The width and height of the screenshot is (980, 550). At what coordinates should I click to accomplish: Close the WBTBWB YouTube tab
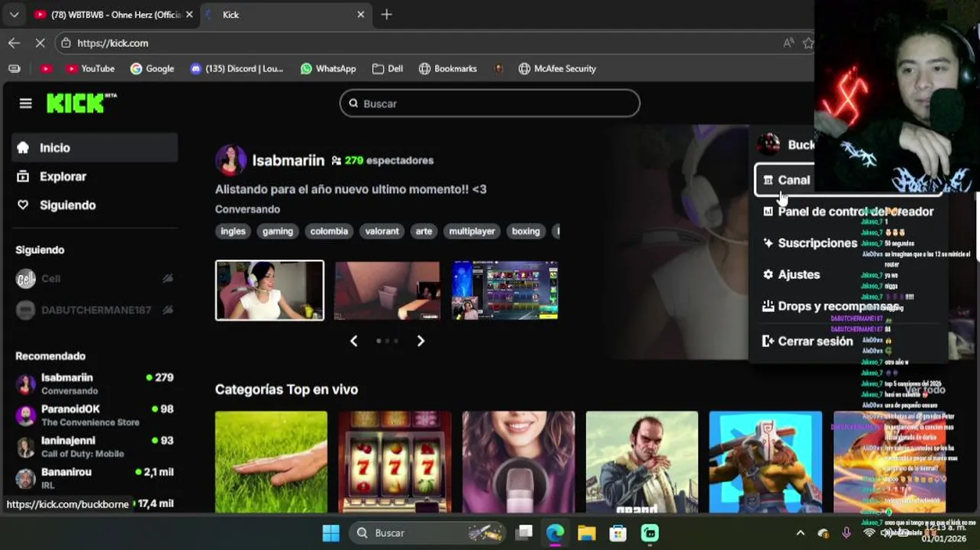pyautogui.click(x=189, y=15)
